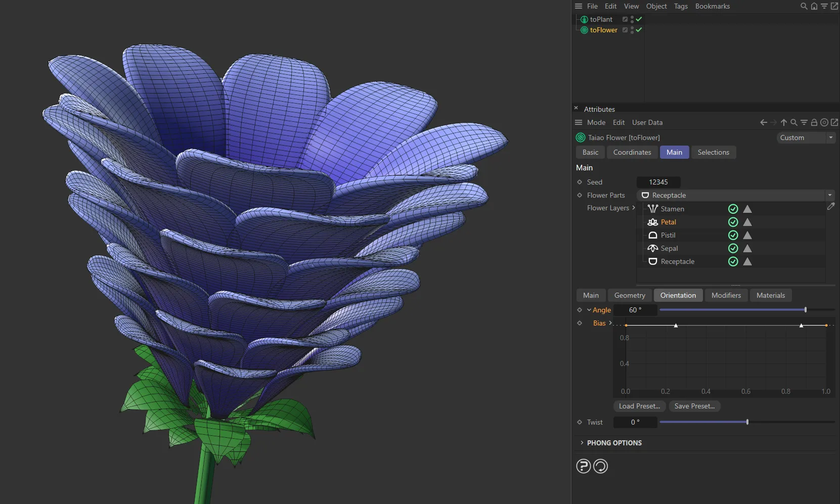
Task: Click the warning triangle next to Receptacle
Action: [747, 261]
